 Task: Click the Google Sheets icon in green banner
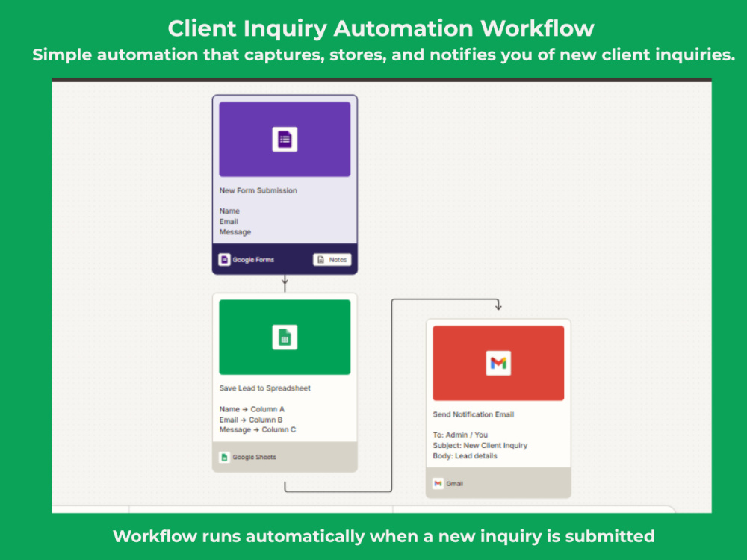click(x=285, y=337)
